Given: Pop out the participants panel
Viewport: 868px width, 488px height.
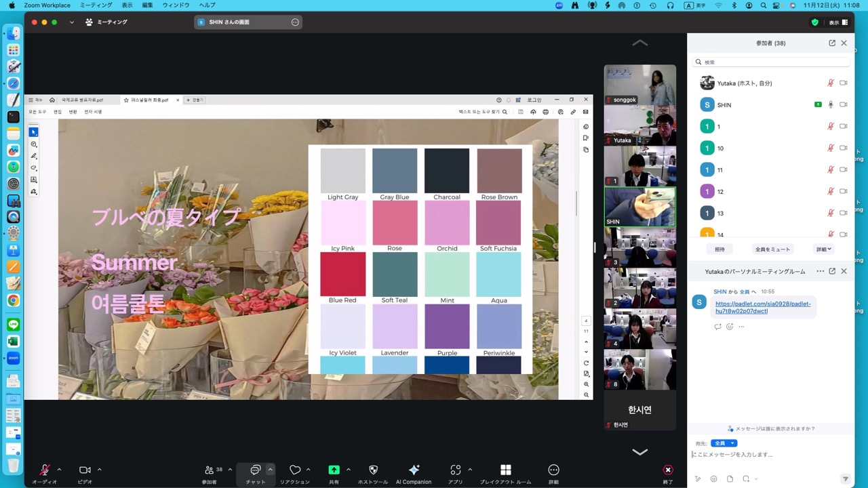Looking at the screenshot, I should pyautogui.click(x=832, y=43).
